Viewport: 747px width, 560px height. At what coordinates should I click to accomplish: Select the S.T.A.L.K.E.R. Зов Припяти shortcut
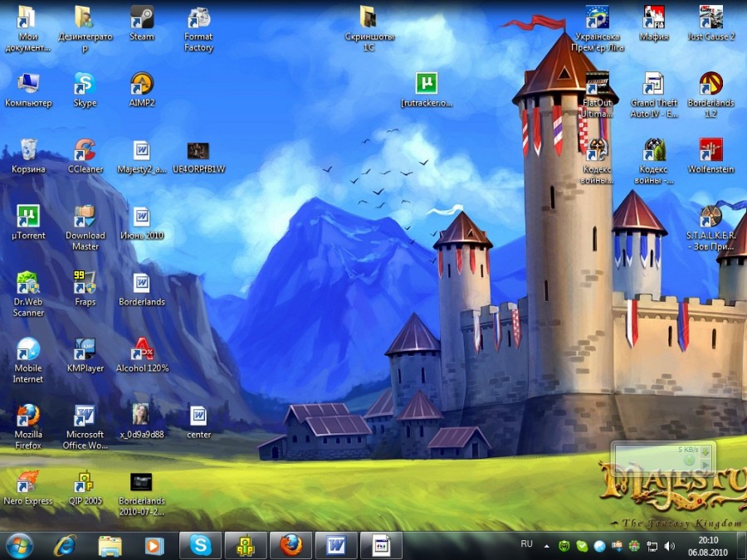(x=710, y=228)
